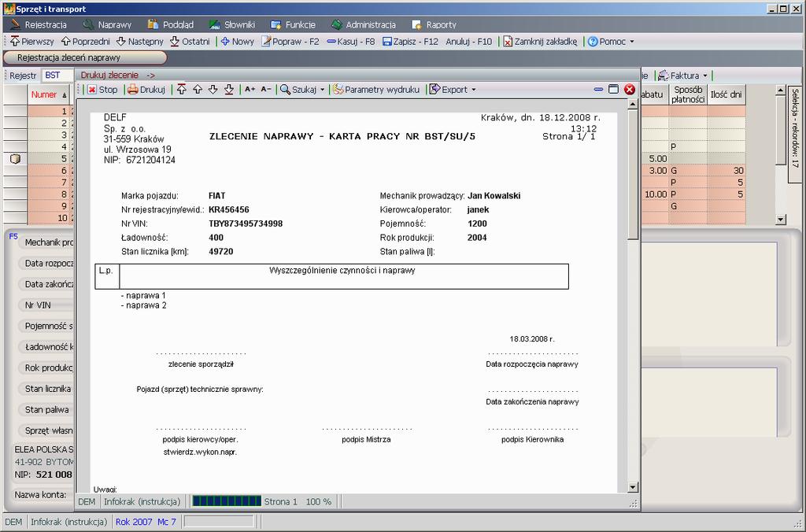Open the Faktura toolbar button
806x532 pixels.
[678, 75]
